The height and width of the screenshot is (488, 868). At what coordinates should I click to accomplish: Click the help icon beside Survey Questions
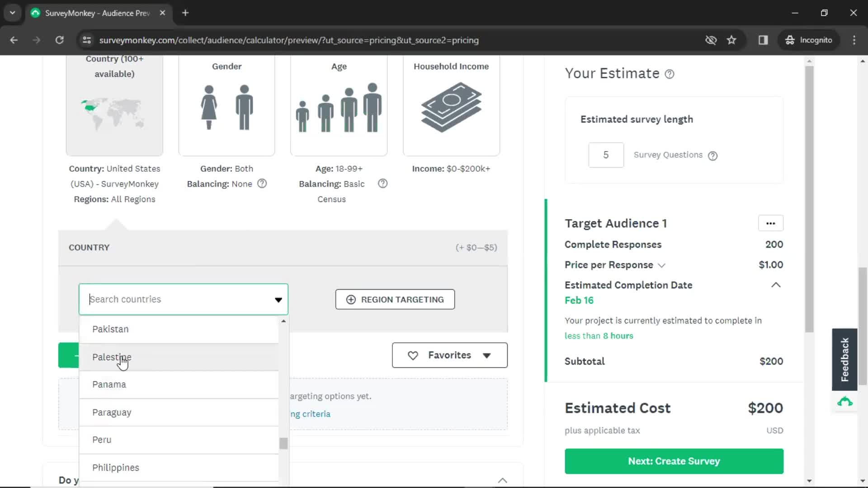pos(713,156)
